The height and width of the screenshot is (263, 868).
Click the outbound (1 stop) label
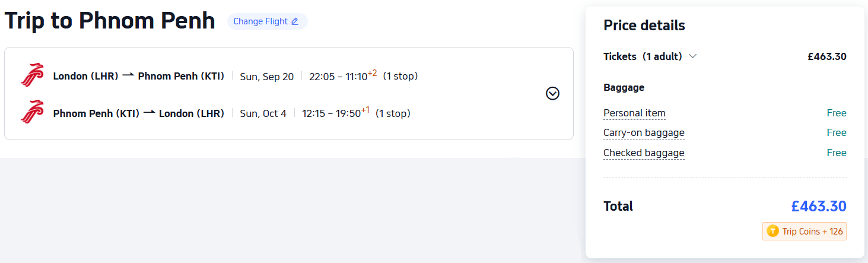(x=400, y=76)
